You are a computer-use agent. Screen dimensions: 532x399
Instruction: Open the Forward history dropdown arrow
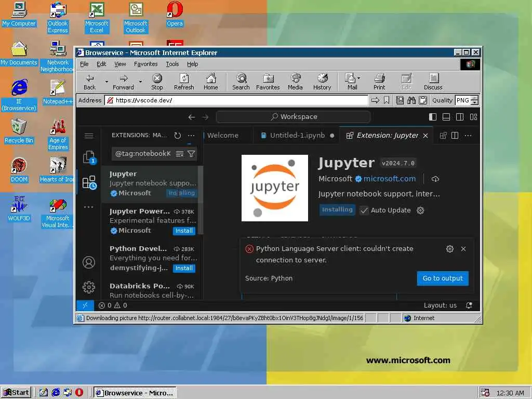click(x=140, y=82)
